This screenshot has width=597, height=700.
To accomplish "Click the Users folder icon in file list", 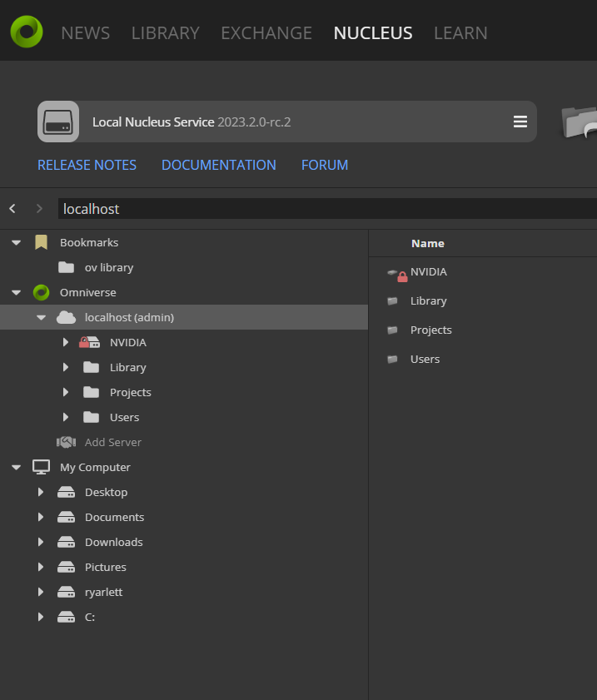I will [x=392, y=359].
